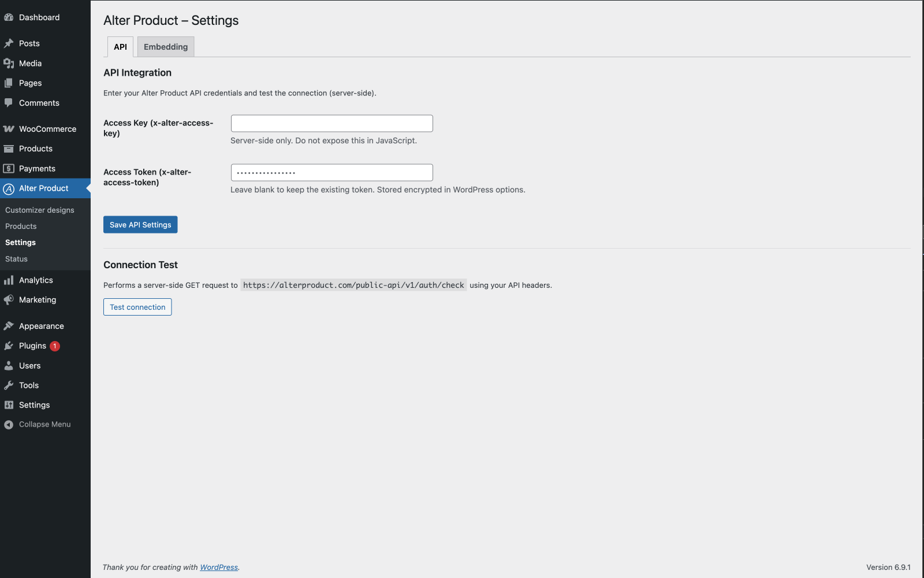
Task: Open the Posts menu entry
Action: tap(29, 43)
